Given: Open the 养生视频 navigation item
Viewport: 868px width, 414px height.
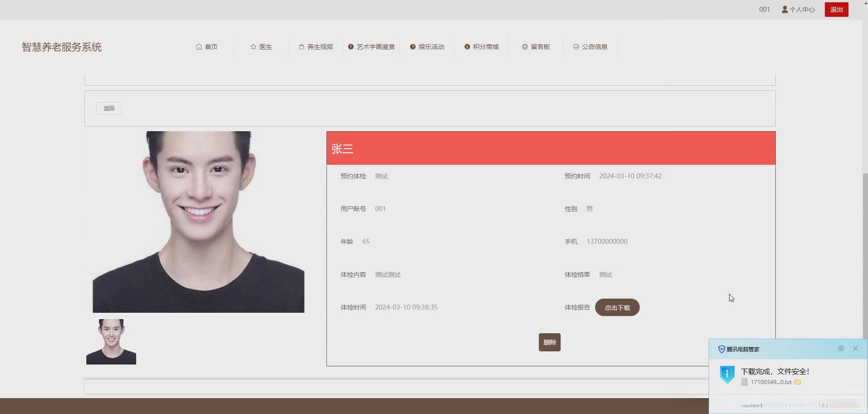Looking at the screenshot, I should [316, 47].
